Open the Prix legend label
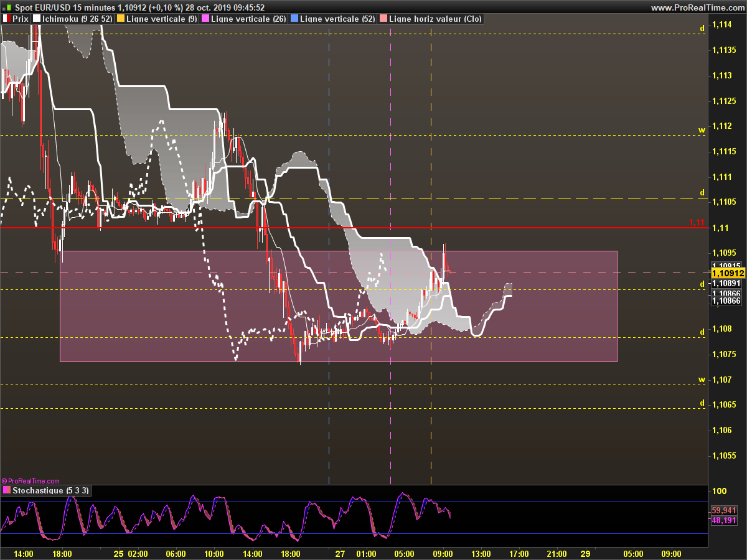747x560 pixels. coord(20,19)
